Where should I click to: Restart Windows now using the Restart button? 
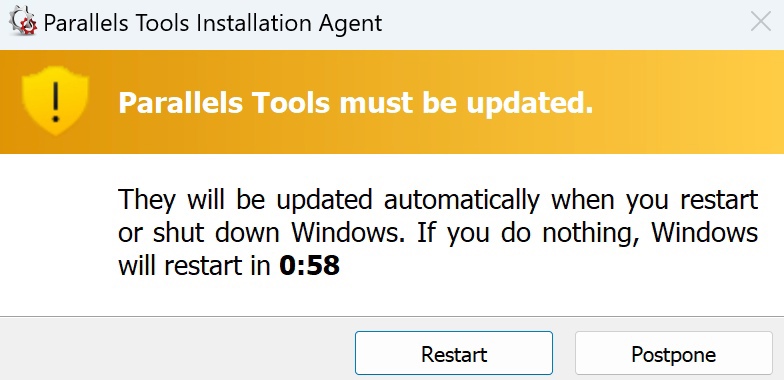454,354
